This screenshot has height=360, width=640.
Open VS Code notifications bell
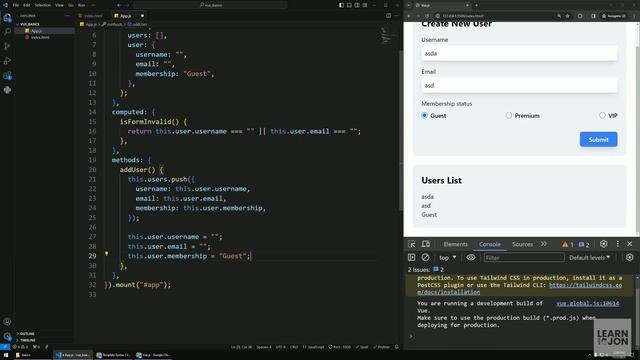point(396,347)
